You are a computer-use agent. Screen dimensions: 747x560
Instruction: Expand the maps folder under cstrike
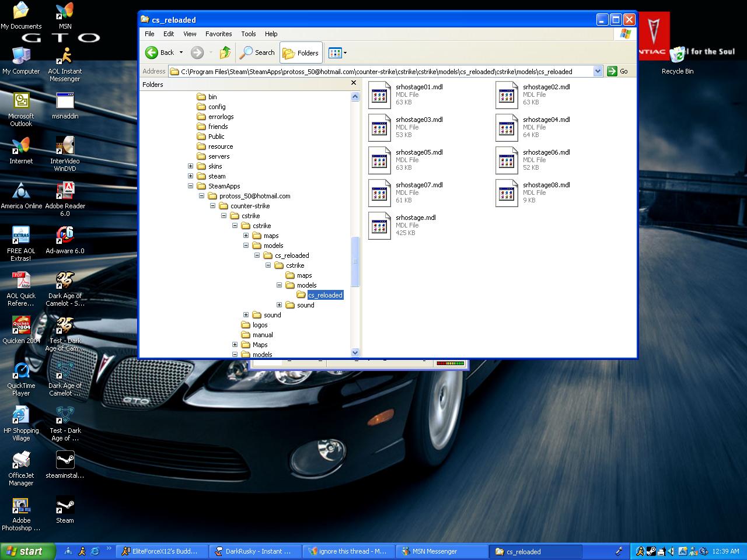pos(246,236)
